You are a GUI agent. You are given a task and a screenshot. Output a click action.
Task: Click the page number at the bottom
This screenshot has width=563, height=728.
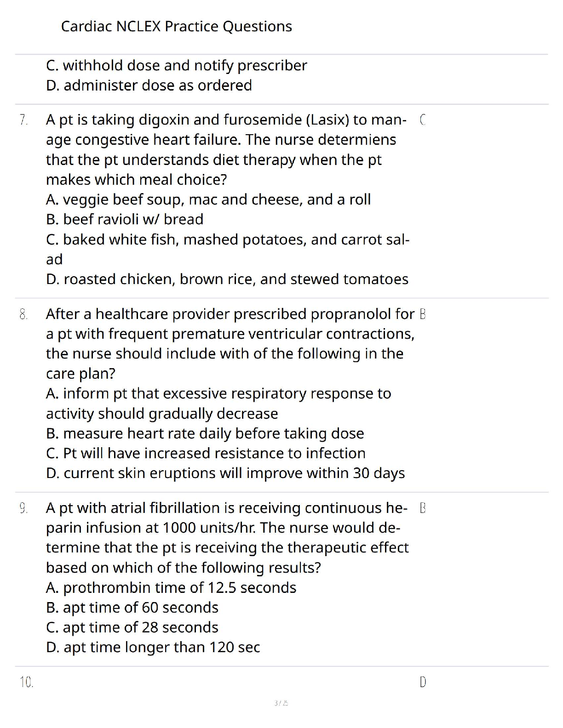pyautogui.click(x=281, y=703)
